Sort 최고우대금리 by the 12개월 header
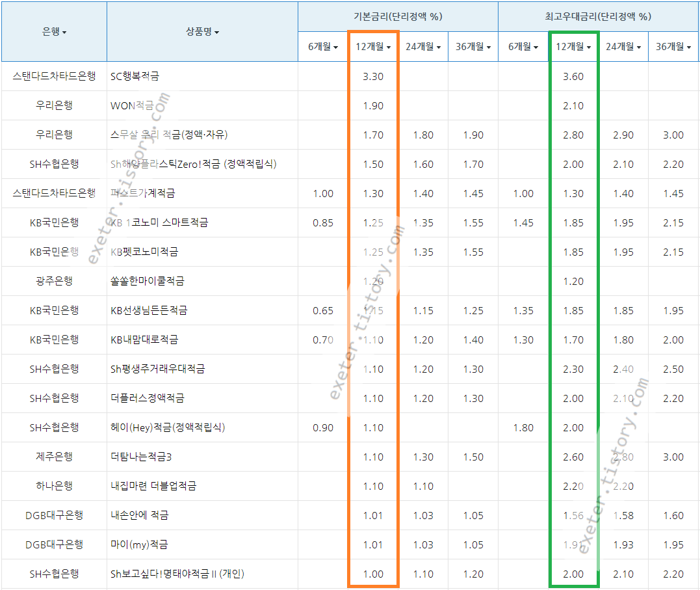This screenshot has height=590, width=700. pyautogui.click(x=573, y=46)
